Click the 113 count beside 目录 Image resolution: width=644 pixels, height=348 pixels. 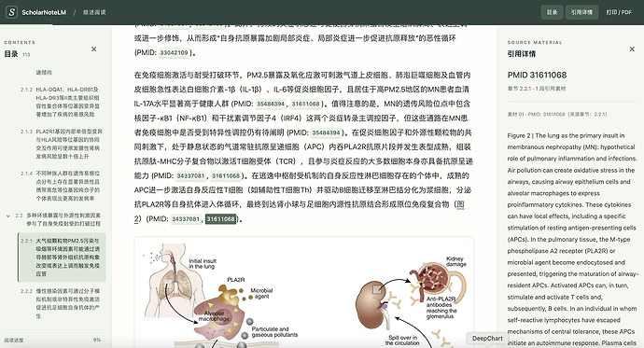(x=26, y=54)
